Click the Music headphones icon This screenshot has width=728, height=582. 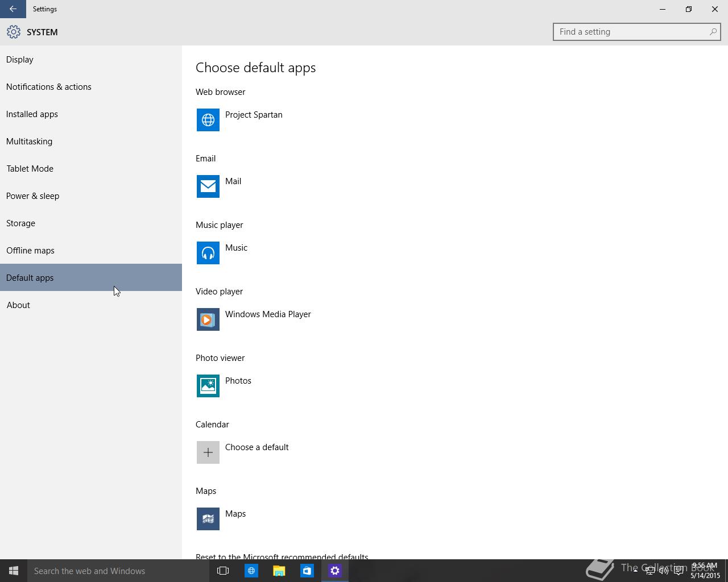pos(208,253)
